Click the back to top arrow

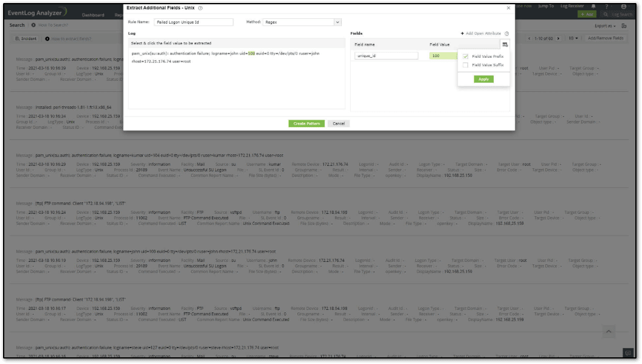(x=609, y=332)
